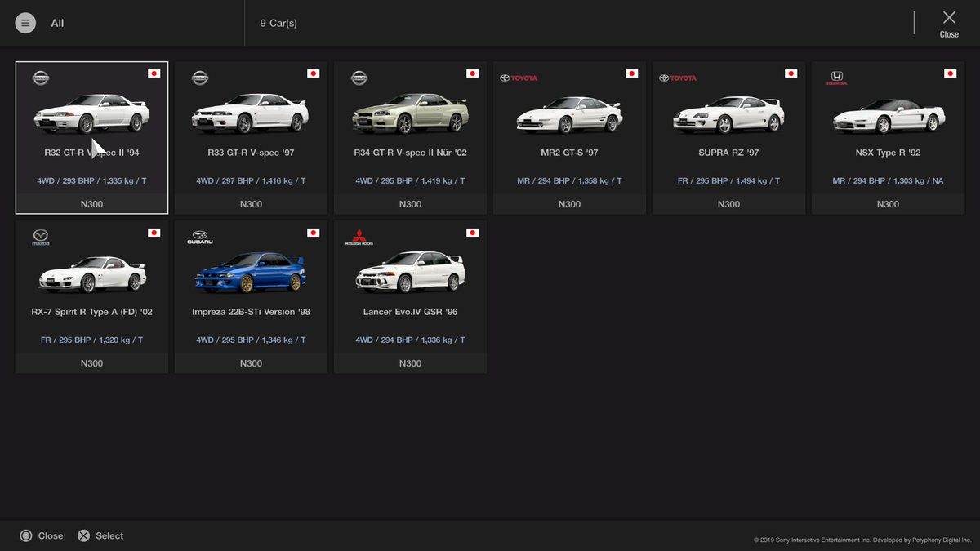The width and height of the screenshot is (980, 551).
Task: Click the Nissan logo on R32 GT-R card
Action: tap(41, 78)
